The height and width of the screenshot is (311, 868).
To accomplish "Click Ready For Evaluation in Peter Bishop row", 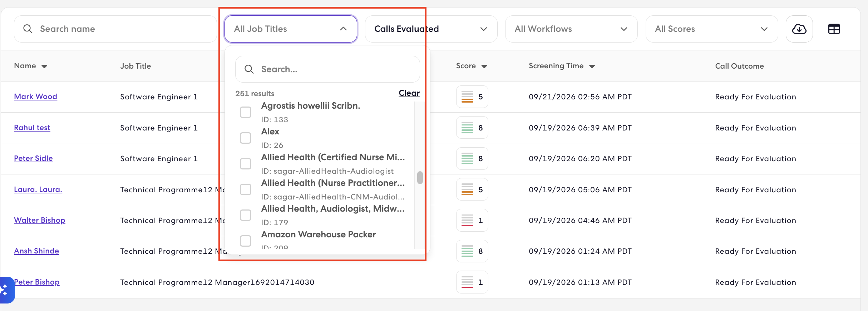I will point(756,282).
